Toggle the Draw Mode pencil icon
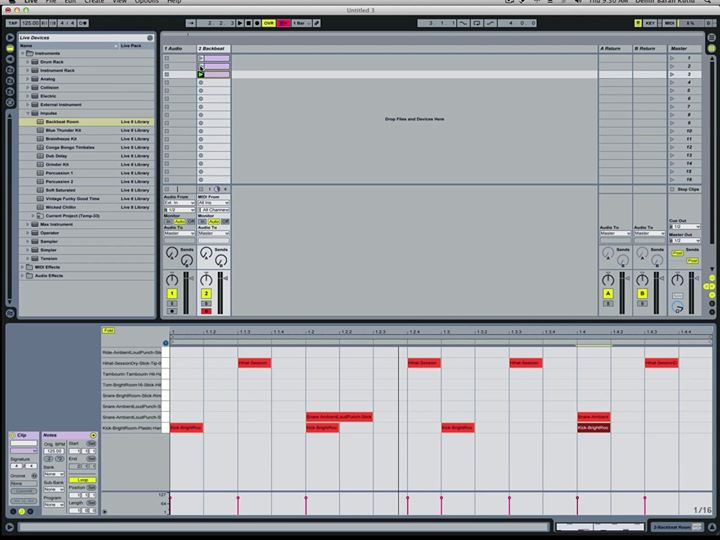 tap(317, 23)
